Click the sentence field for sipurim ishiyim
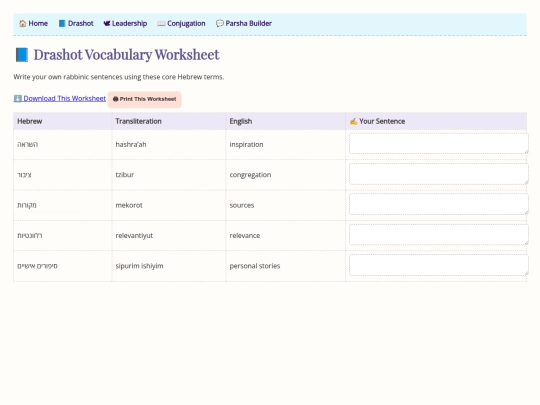 tap(439, 265)
